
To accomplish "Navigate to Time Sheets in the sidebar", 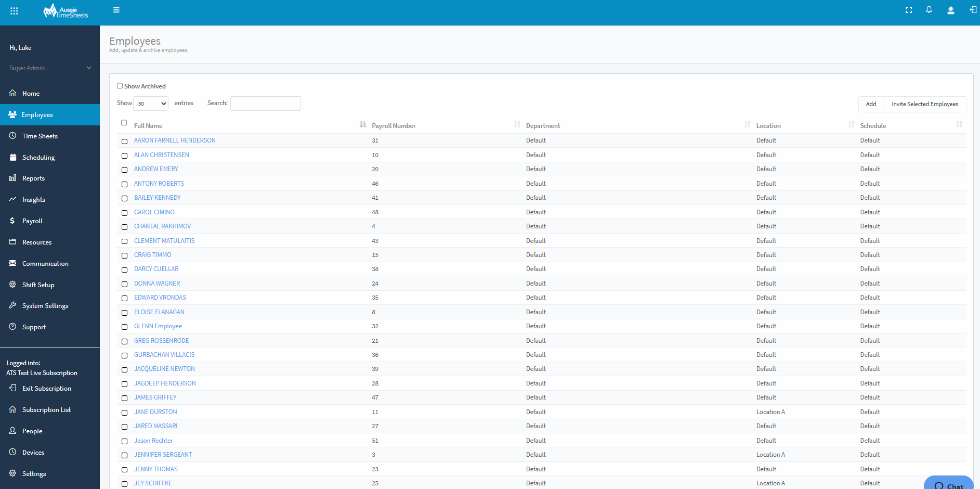I will pyautogui.click(x=39, y=136).
